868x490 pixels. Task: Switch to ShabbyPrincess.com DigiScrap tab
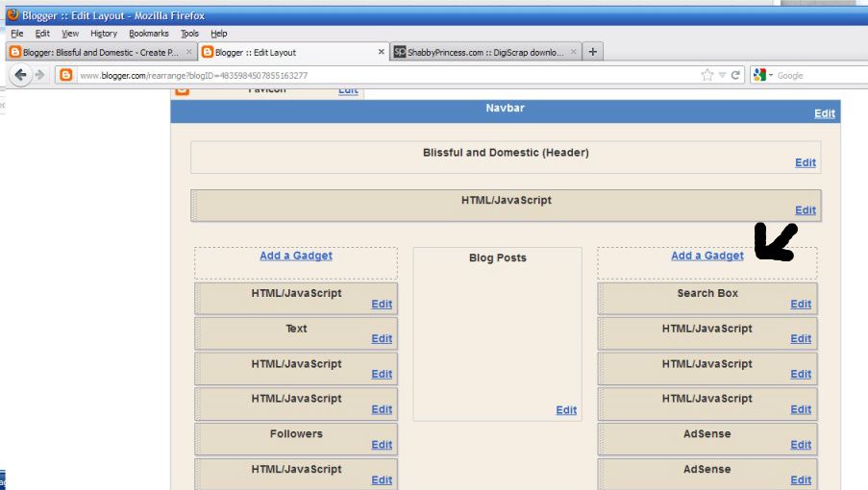tap(485, 52)
